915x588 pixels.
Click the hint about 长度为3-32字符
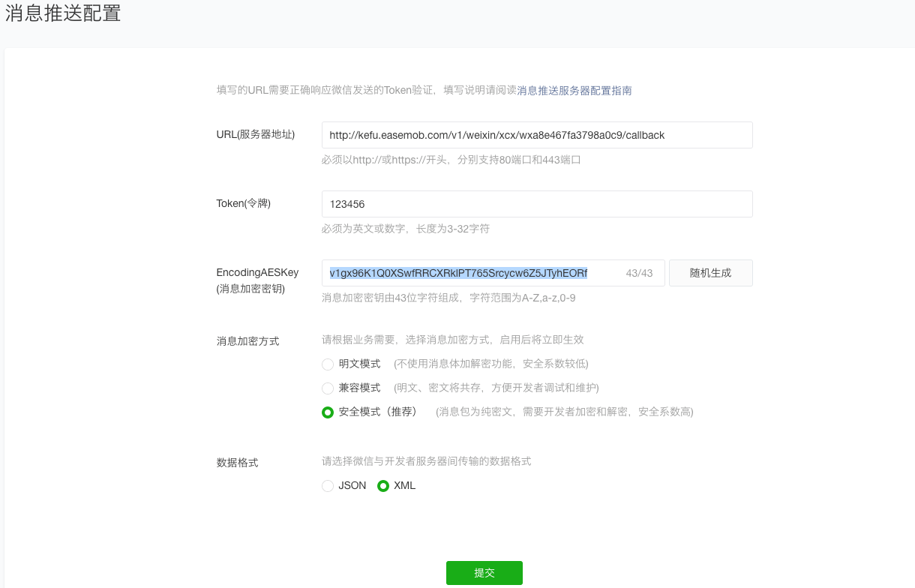click(x=405, y=229)
